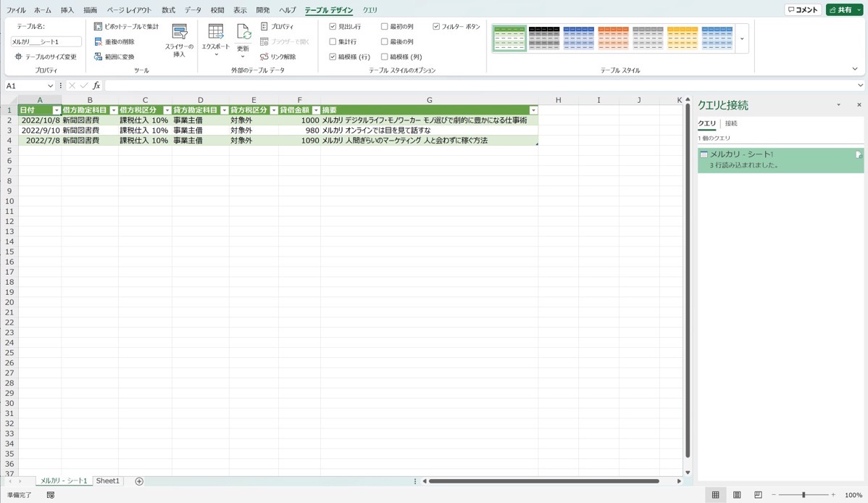Select the メルカリ - シート1 query item

tap(780, 160)
